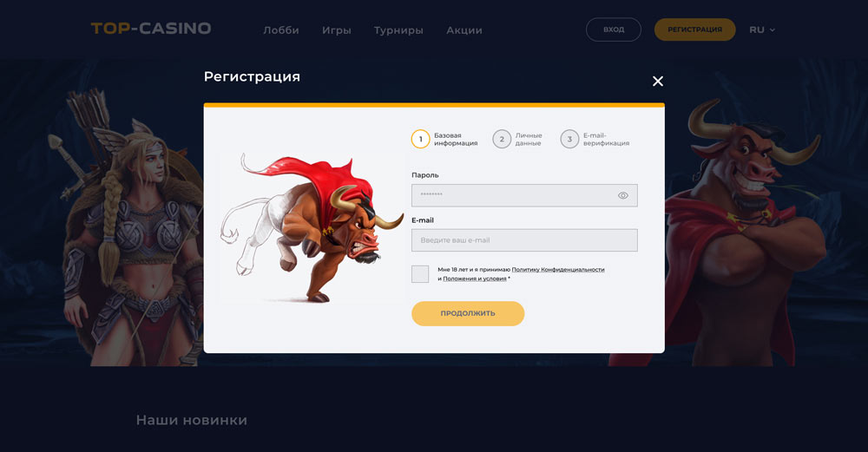Screen dimensions: 868x452
Task: Close the registration dialog with X
Action: [658, 82]
